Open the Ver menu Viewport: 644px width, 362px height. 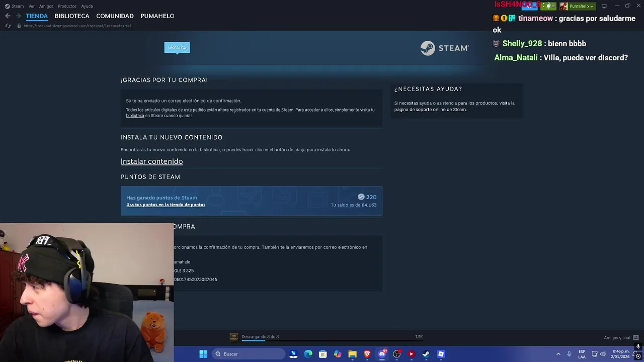(x=32, y=6)
